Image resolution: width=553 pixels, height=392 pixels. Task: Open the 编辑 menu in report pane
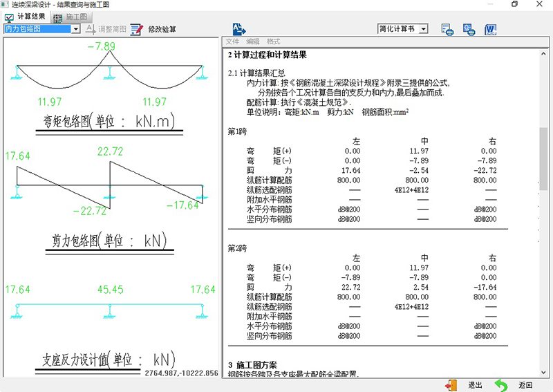click(x=253, y=42)
